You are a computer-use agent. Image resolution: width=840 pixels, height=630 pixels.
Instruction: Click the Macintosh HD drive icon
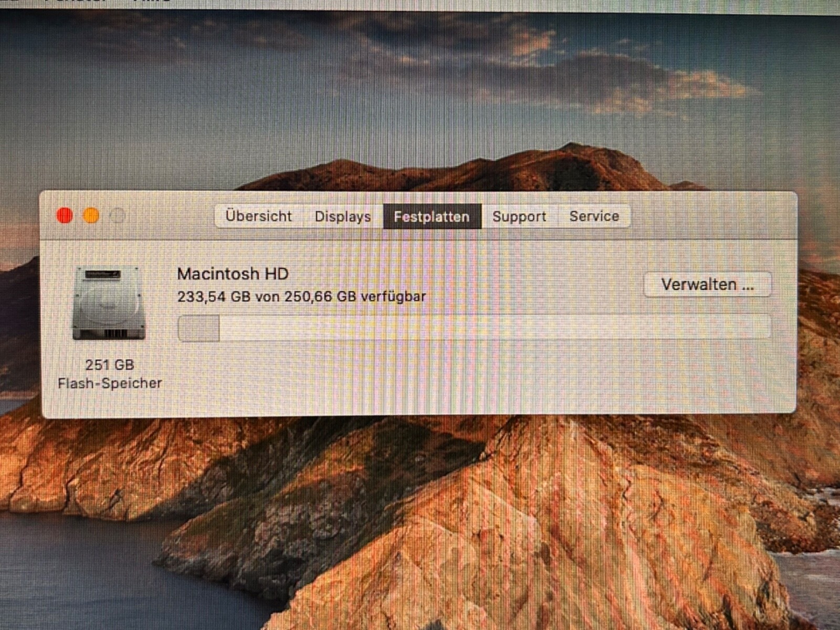109,303
